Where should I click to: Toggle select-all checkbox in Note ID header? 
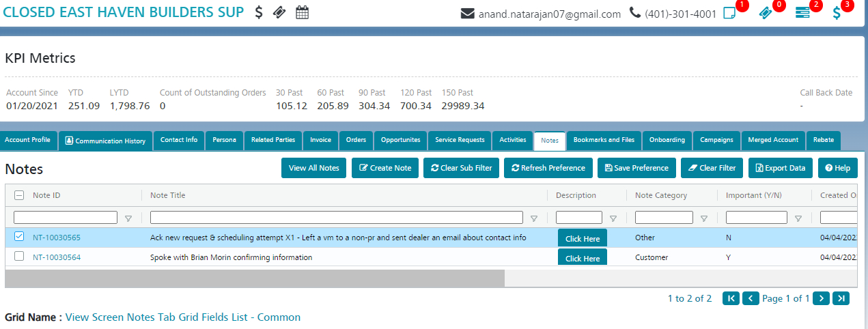(19, 195)
